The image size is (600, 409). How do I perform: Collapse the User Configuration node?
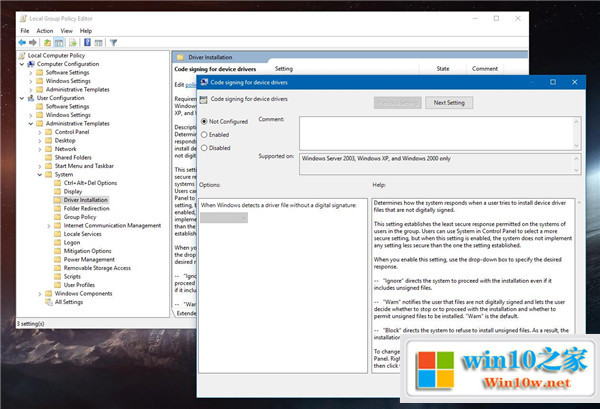pyautogui.click(x=22, y=98)
